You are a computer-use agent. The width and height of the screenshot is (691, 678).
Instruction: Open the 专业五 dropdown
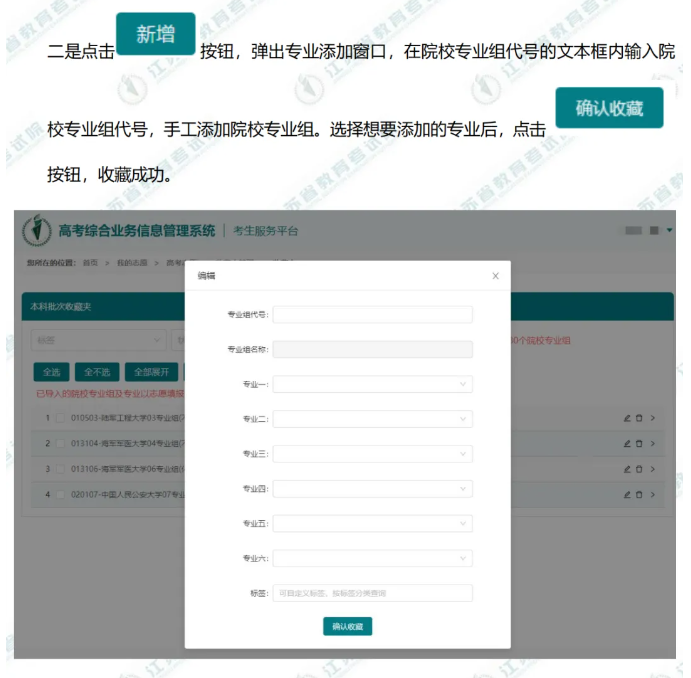click(372, 523)
